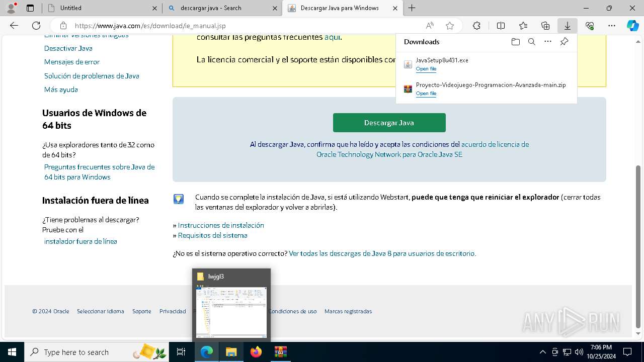Image resolution: width=644 pixels, height=362 pixels.
Task: Click Seleccionar idioma footer link
Action: (x=100, y=311)
